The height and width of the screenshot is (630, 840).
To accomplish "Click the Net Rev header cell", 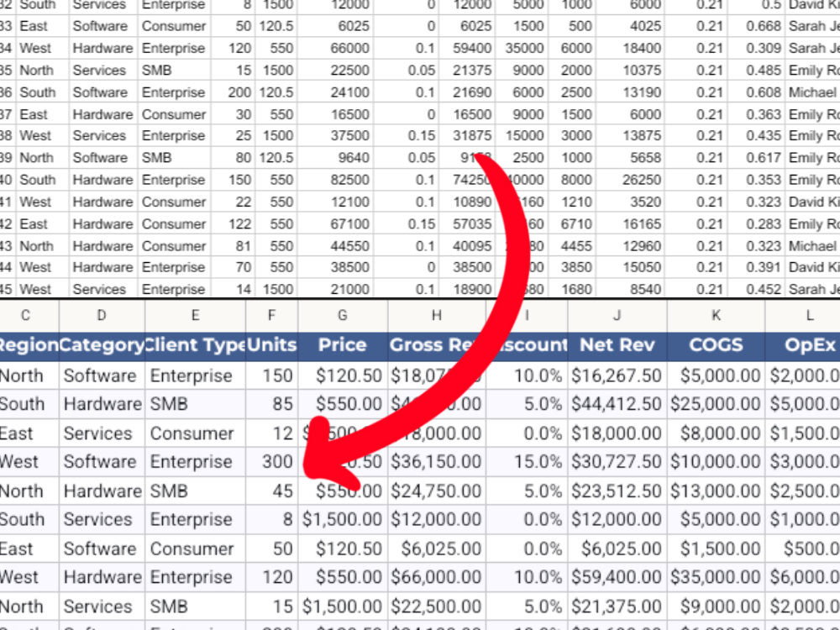I will [x=617, y=345].
